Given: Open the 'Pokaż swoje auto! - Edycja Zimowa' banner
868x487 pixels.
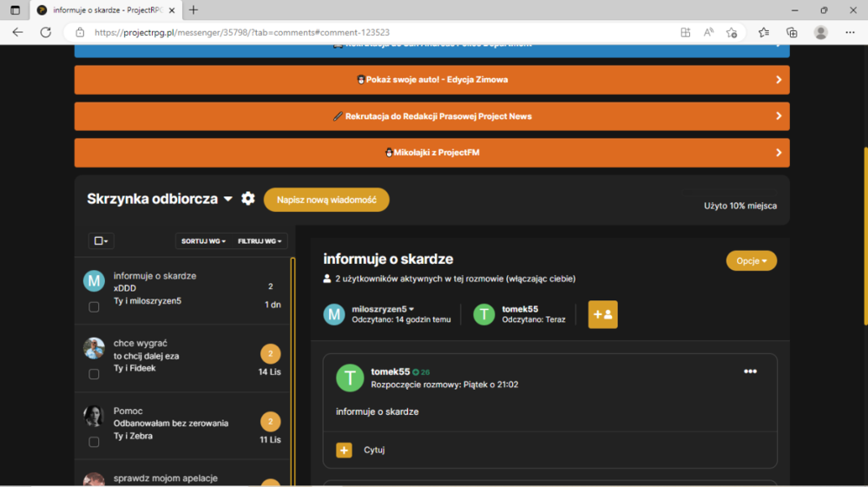Looking at the screenshot, I should click(x=431, y=80).
